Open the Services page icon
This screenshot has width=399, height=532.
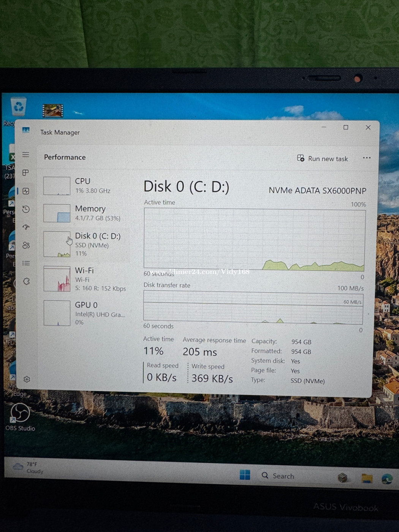click(x=26, y=281)
